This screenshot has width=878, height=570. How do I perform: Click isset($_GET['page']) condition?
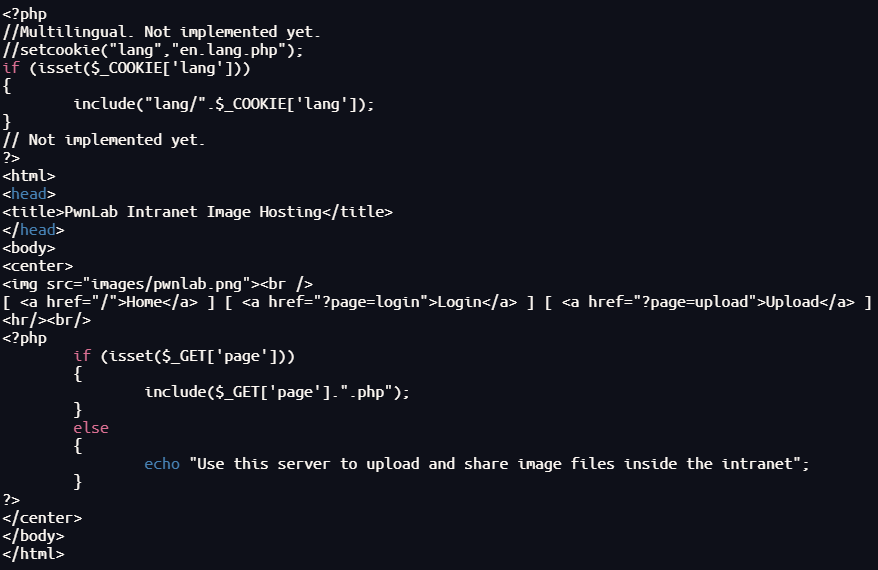point(197,356)
